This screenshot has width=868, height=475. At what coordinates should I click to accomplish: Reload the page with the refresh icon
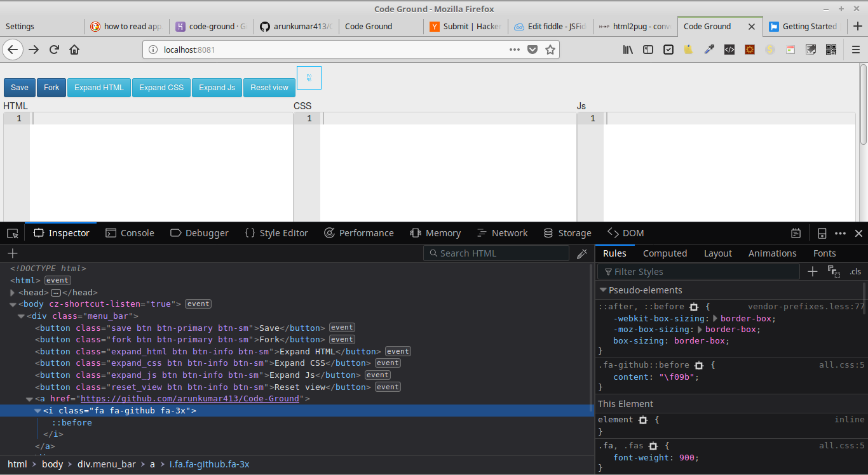[x=54, y=50]
